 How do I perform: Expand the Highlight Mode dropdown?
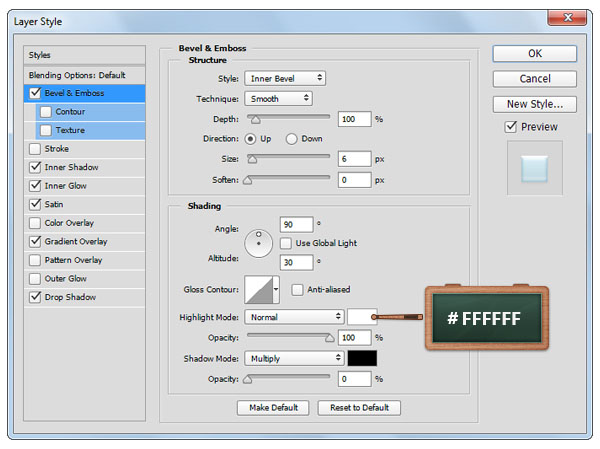tap(294, 317)
